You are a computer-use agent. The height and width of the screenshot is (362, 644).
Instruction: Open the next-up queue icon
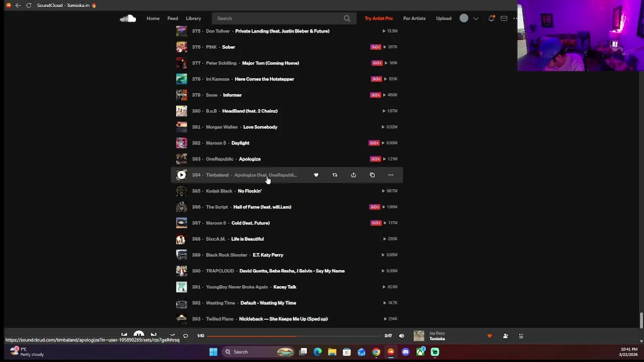point(521,336)
